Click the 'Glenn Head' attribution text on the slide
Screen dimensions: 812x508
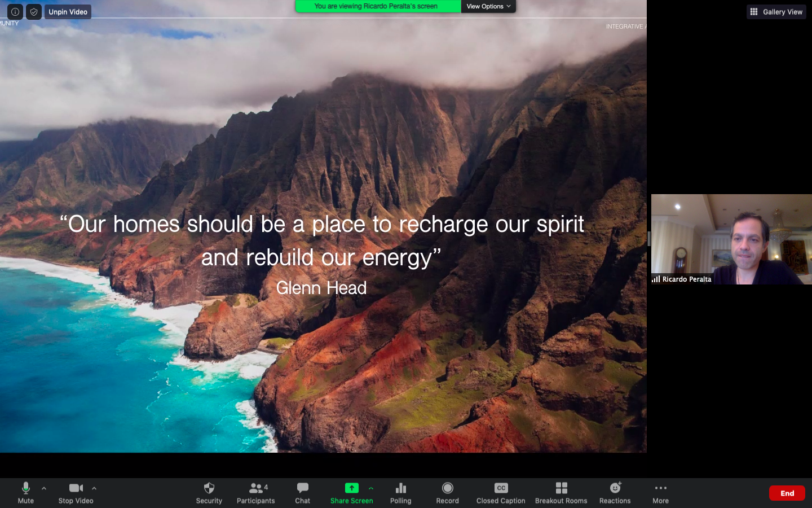tap(321, 288)
